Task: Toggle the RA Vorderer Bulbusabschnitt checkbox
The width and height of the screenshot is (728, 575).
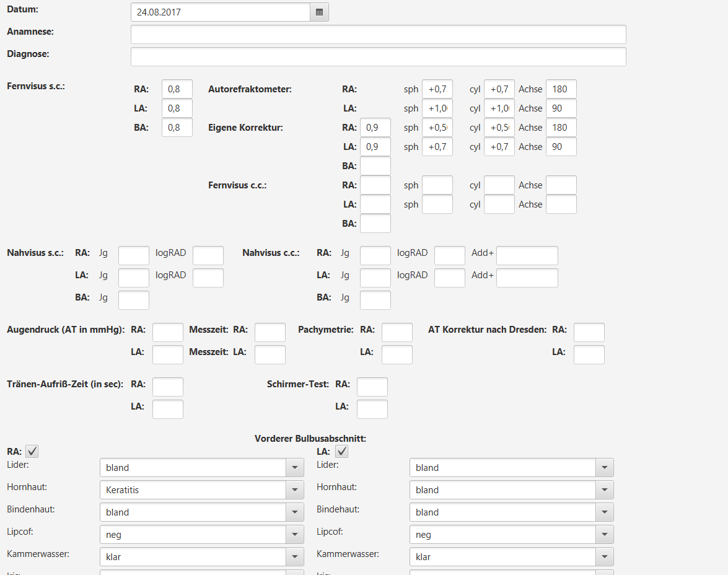Action: click(x=32, y=451)
